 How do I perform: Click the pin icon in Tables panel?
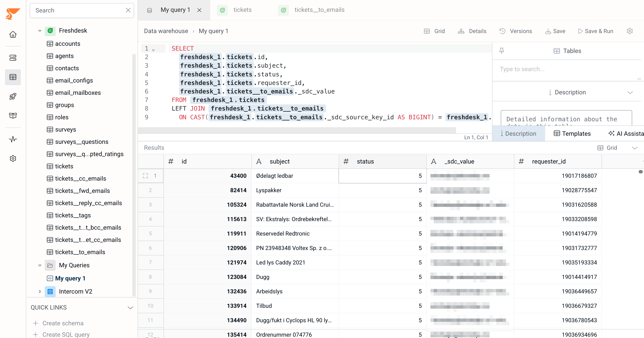tap(501, 51)
